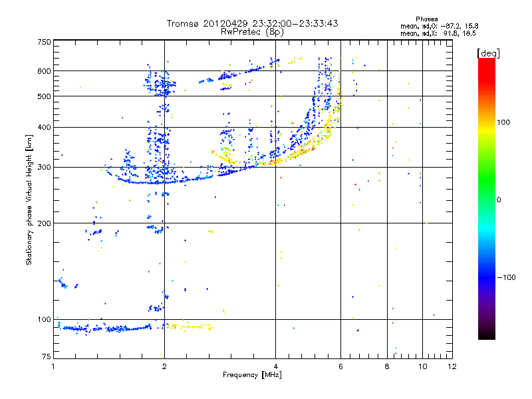Screen dimensions: 532x399
Task: Click the x-axis '6' frequency label
Action: pyautogui.click(x=340, y=366)
